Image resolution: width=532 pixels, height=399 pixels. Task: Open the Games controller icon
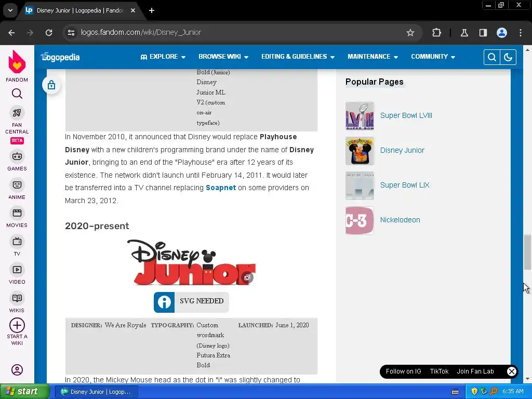click(x=17, y=156)
